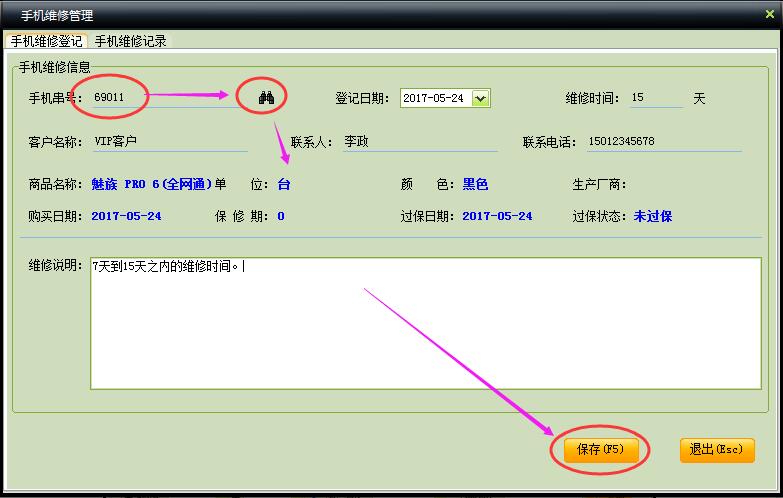Image resolution: width=783 pixels, height=498 pixels.
Task: Click the 黑色 color value text
Action: [475, 184]
